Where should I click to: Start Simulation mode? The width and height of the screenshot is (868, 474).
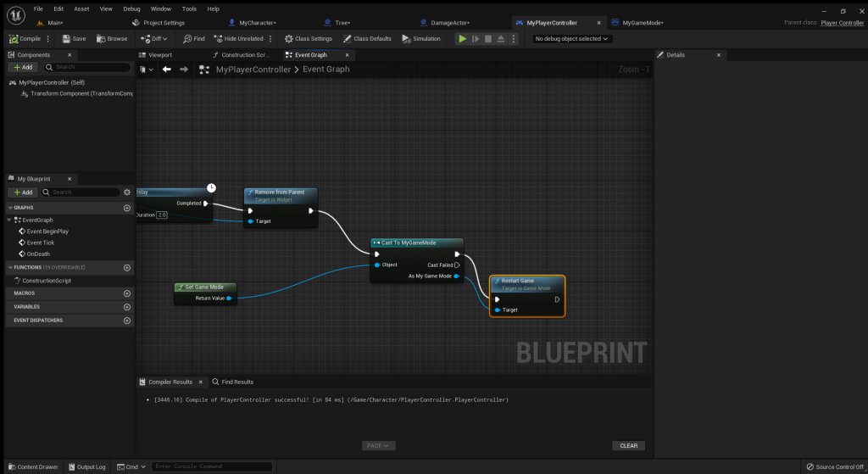(421, 39)
